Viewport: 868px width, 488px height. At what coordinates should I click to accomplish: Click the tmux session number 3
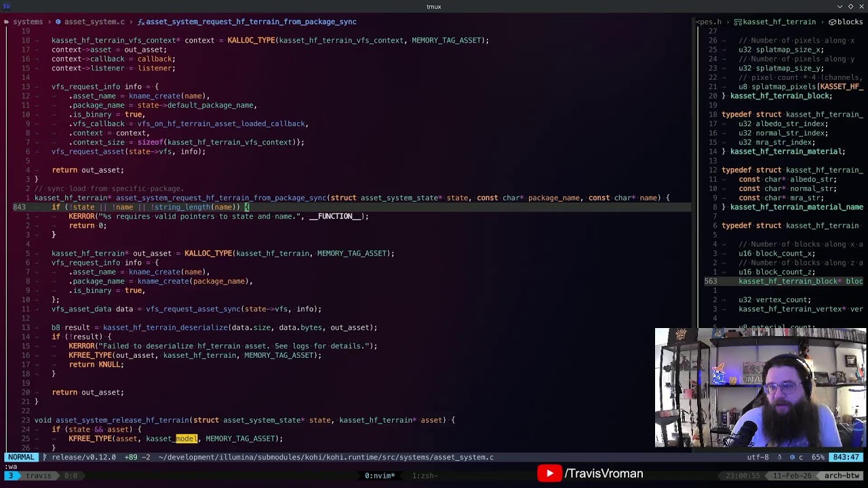pos(10,476)
